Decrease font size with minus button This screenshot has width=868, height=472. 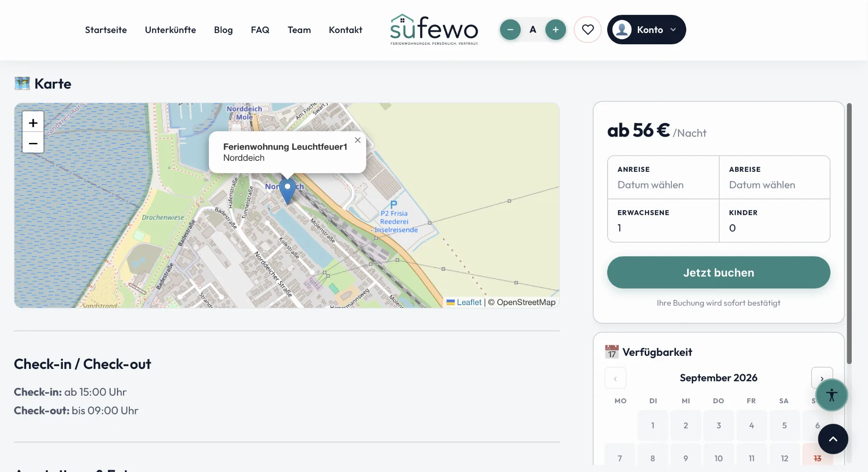point(510,30)
